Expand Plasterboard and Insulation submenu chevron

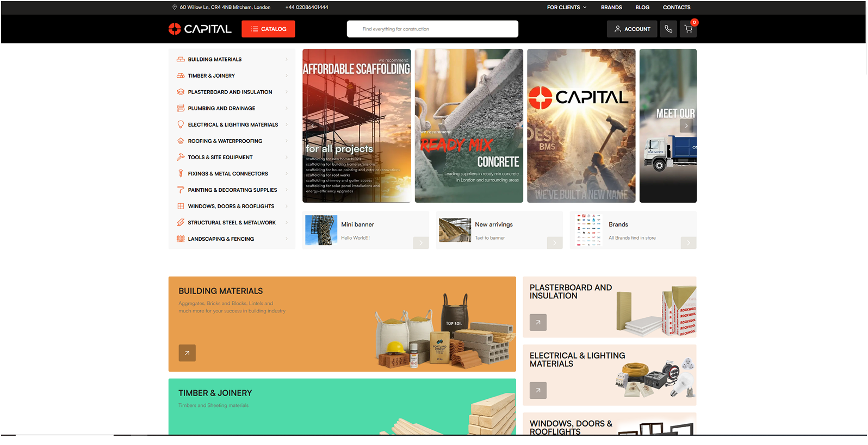click(287, 92)
